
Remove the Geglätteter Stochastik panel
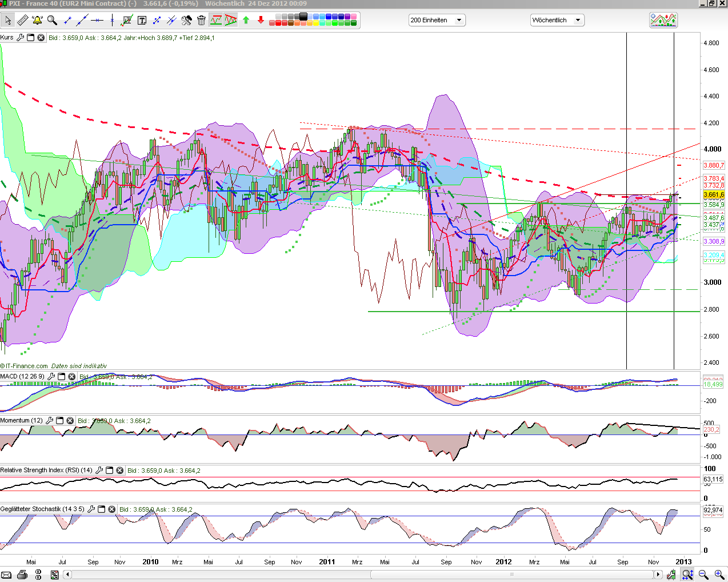coord(112,509)
